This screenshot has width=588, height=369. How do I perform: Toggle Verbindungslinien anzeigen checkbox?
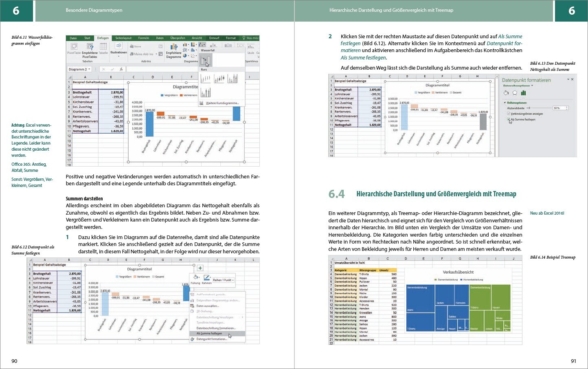point(508,114)
